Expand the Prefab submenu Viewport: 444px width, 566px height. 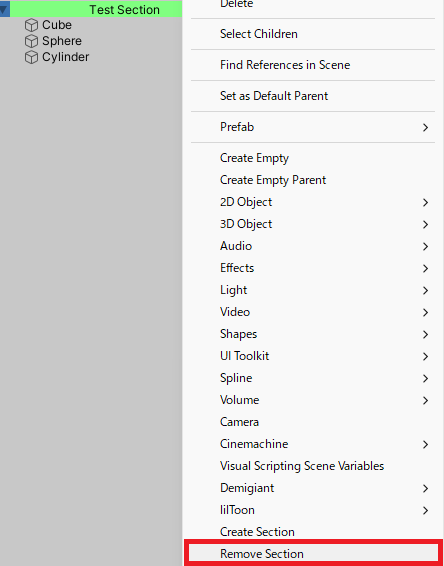pos(313,127)
